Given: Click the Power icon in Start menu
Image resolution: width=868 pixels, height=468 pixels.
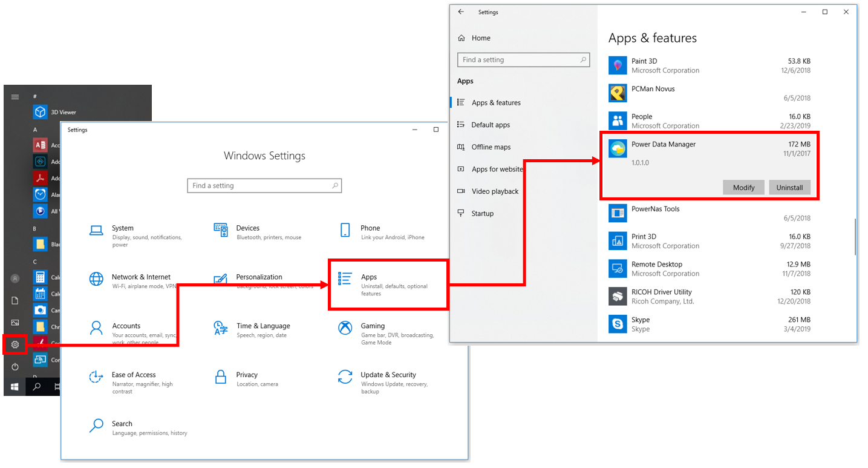Looking at the screenshot, I should [x=15, y=367].
